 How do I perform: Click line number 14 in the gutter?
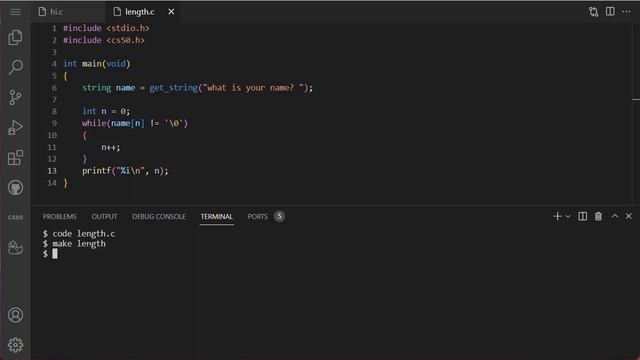52,183
